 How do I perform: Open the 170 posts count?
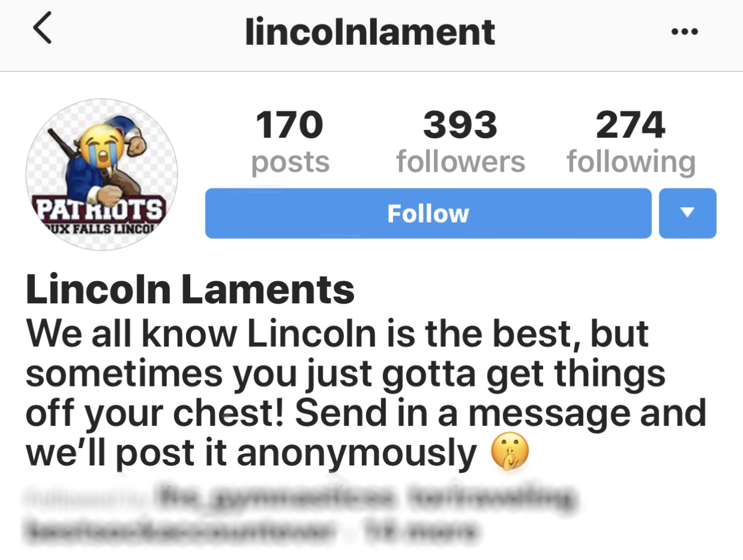tap(290, 125)
